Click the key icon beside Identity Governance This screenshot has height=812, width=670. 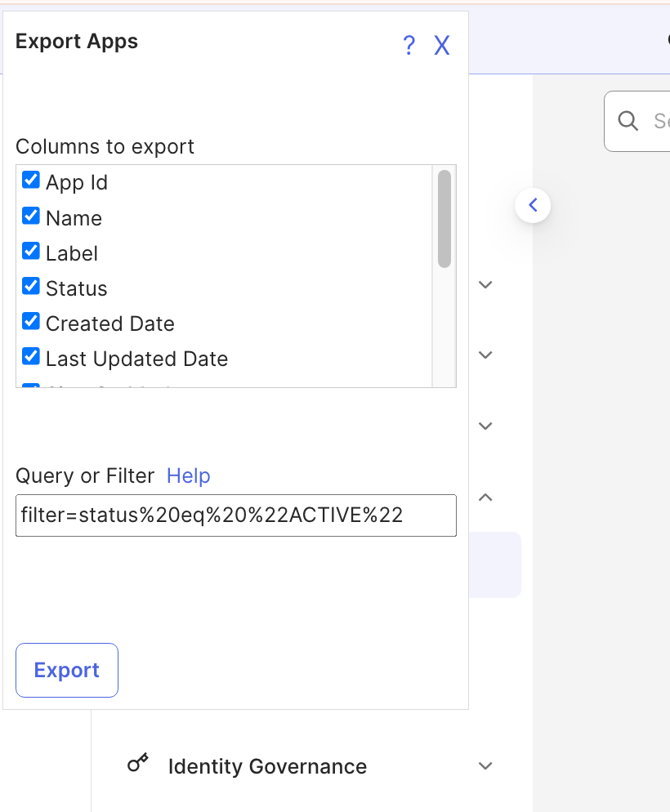(138, 764)
